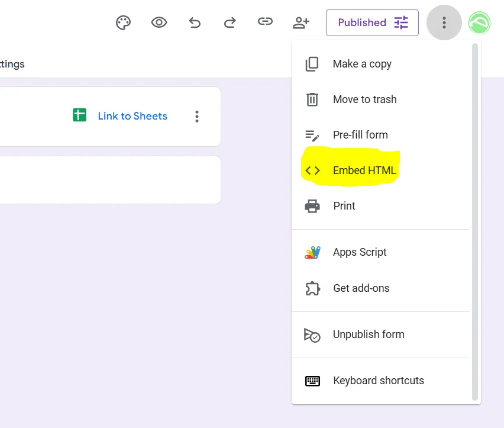Select Print from the menu

pos(344,206)
